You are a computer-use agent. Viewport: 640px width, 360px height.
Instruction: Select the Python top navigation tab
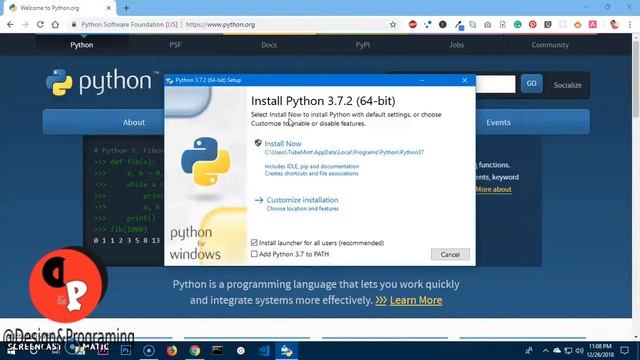coord(82,45)
